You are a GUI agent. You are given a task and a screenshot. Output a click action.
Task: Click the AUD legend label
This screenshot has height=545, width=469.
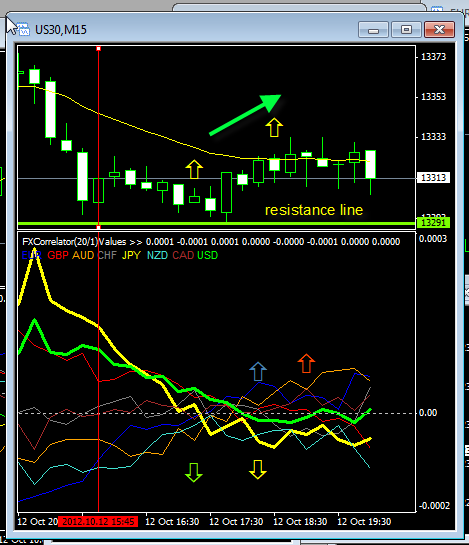(x=83, y=255)
